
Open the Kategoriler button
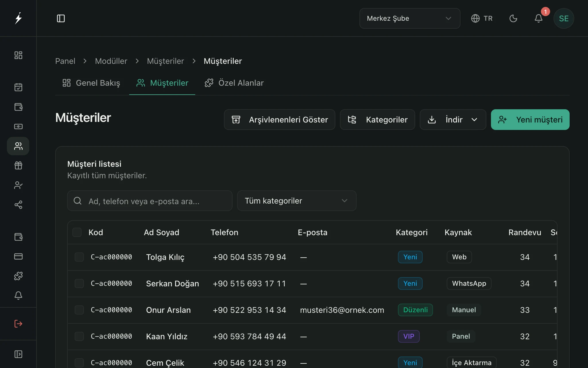377,120
